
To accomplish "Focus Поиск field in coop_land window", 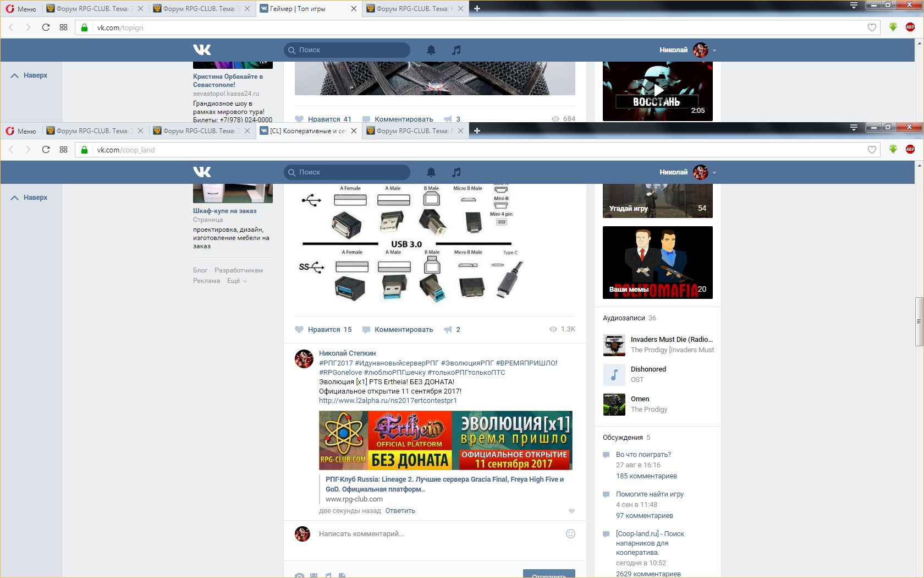I will click(x=347, y=172).
